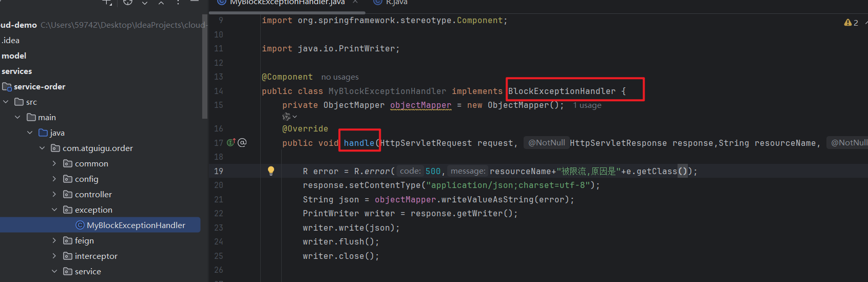The image size is (868, 282).
Task: Click the com.atguigu.order package icon
Action: point(55,148)
